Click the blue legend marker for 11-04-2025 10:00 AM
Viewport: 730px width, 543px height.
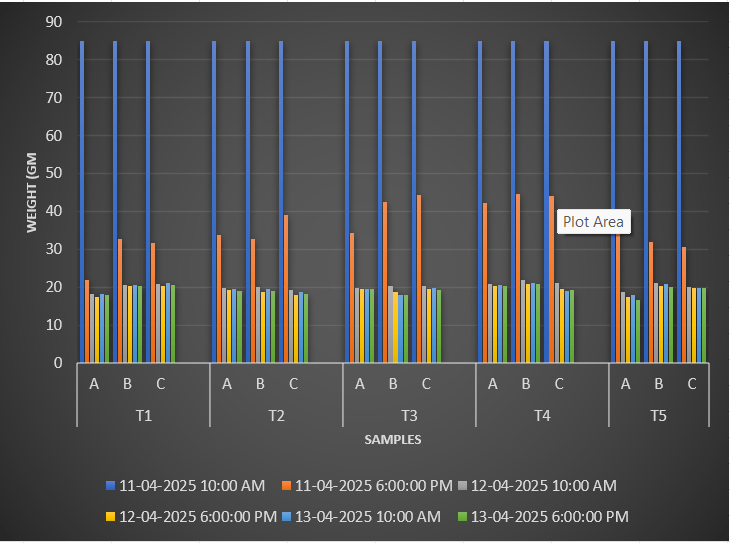(110, 486)
